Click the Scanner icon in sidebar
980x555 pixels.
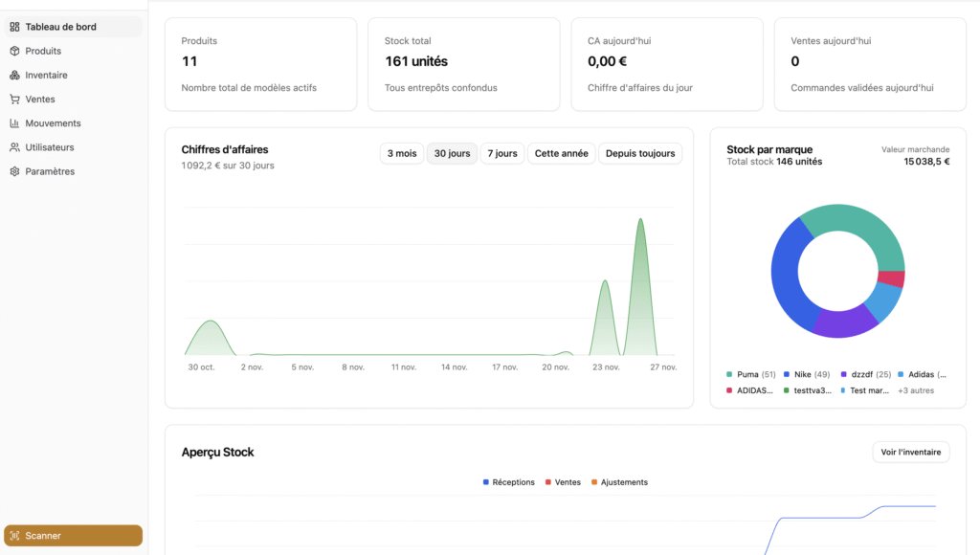[x=14, y=536]
